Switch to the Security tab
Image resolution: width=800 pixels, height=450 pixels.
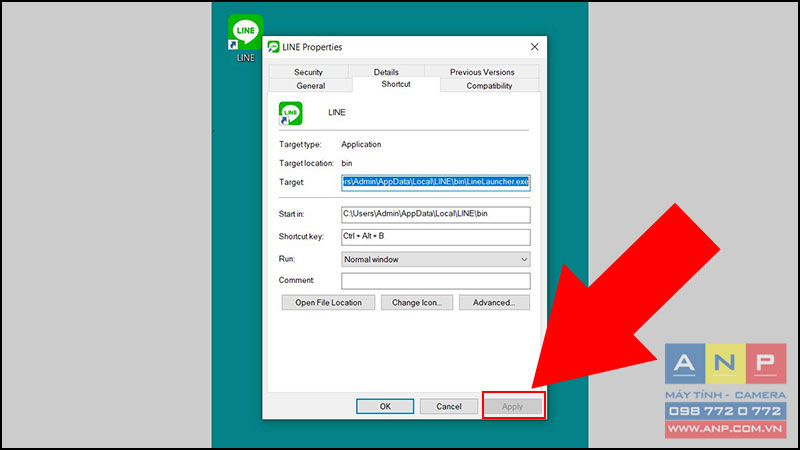[308, 72]
